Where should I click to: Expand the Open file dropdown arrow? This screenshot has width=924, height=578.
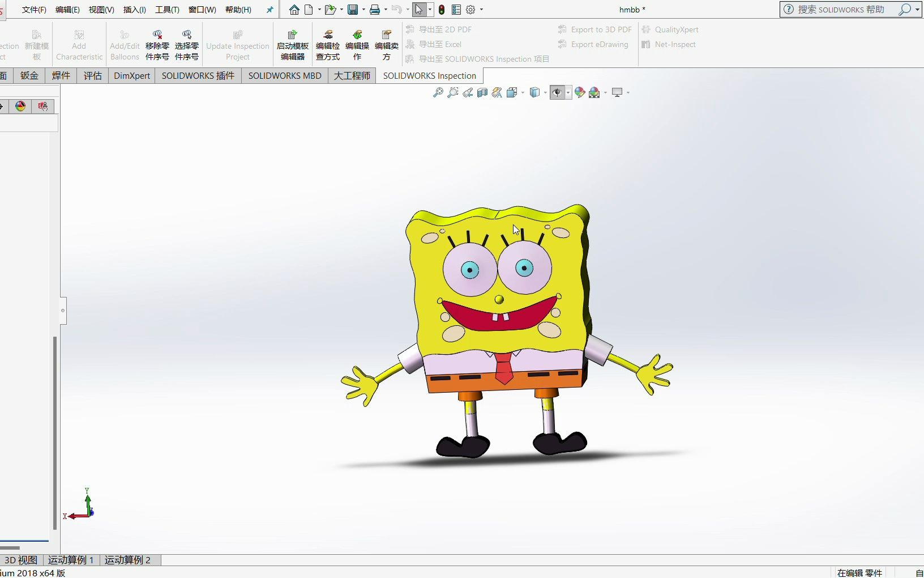tap(341, 10)
